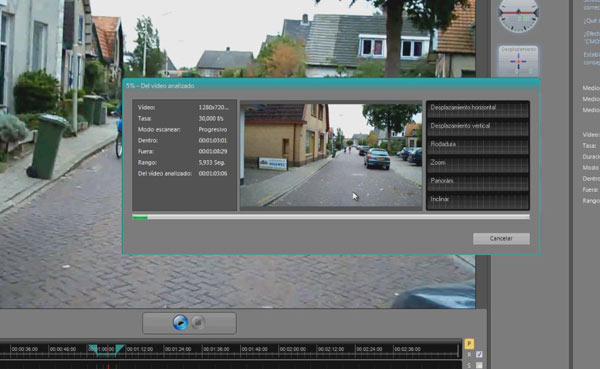Click the grey stop button beside play
The image size is (600, 369).
(198, 323)
